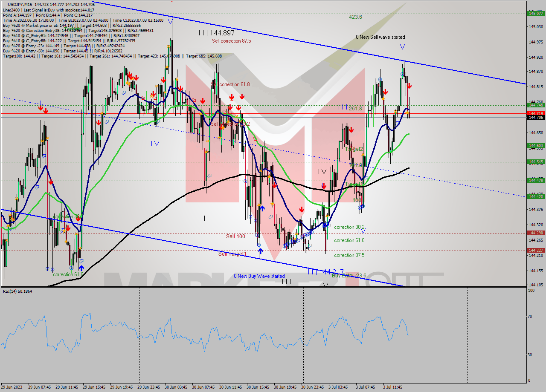Click the 'Target2' label on the chart
The image size is (546, 392).
354,149
